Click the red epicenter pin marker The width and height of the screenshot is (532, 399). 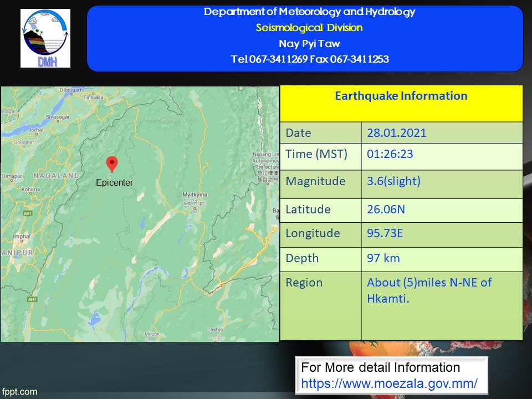[112, 164]
